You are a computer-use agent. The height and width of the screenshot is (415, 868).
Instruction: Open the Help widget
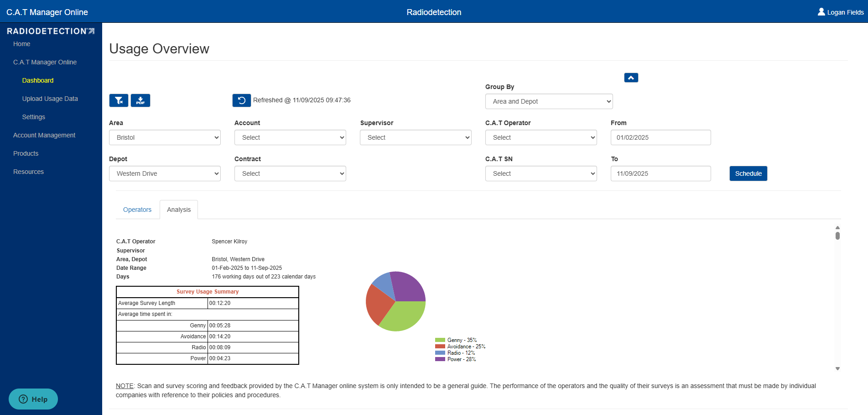click(33, 399)
